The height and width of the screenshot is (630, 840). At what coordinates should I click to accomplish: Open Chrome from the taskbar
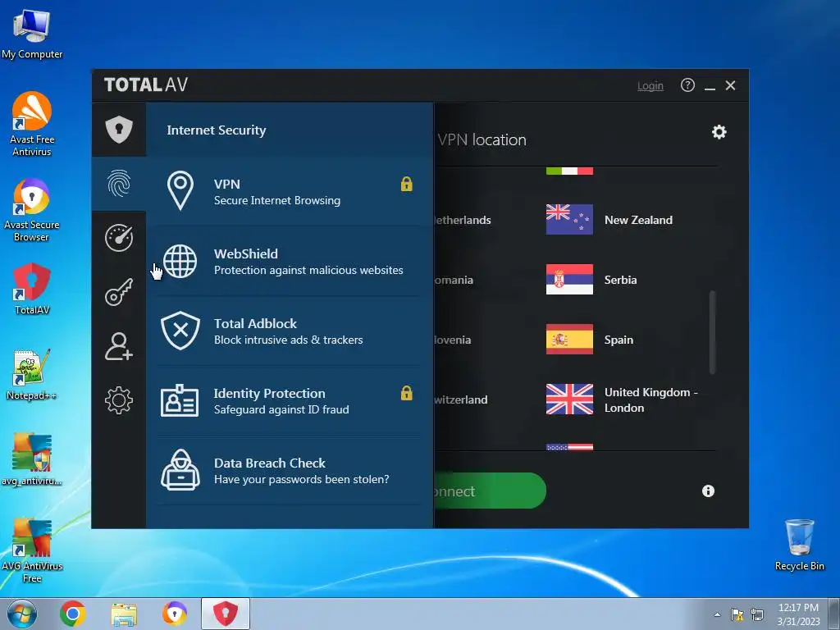coord(73,614)
